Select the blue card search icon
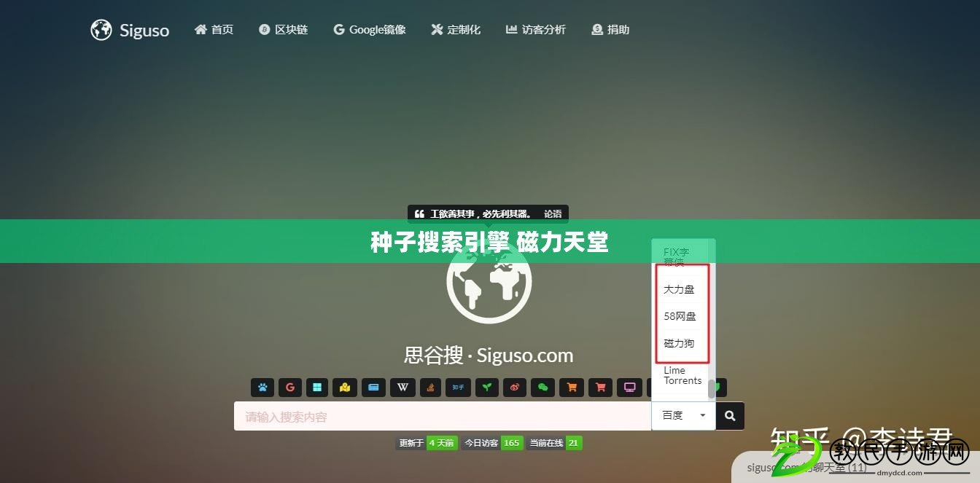Viewport: 980px width, 483px height. (x=373, y=388)
